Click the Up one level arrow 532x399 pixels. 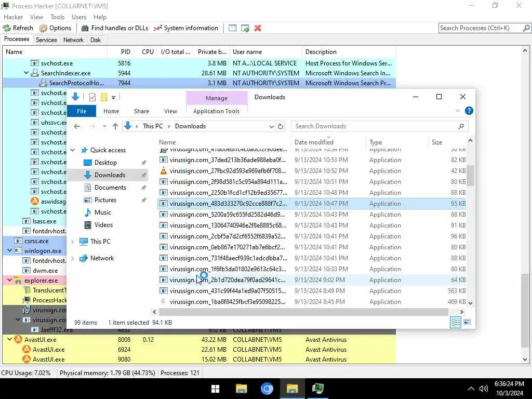click(x=115, y=126)
